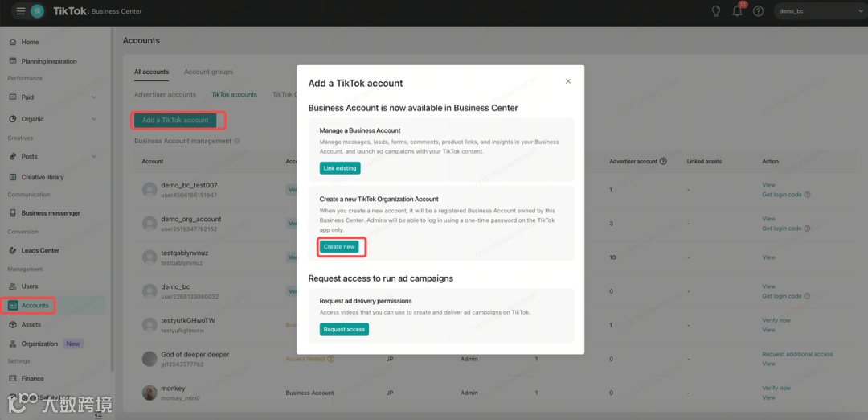Viewport: 868px width, 420px height.
Task: Click the Access limited help icon
Action: coord(331,359)
